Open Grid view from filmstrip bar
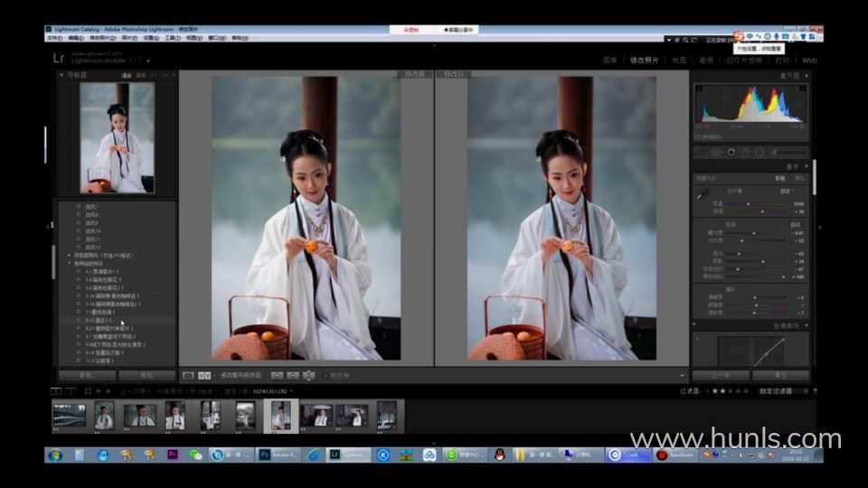The image size is (868, 488). (88, 391)
